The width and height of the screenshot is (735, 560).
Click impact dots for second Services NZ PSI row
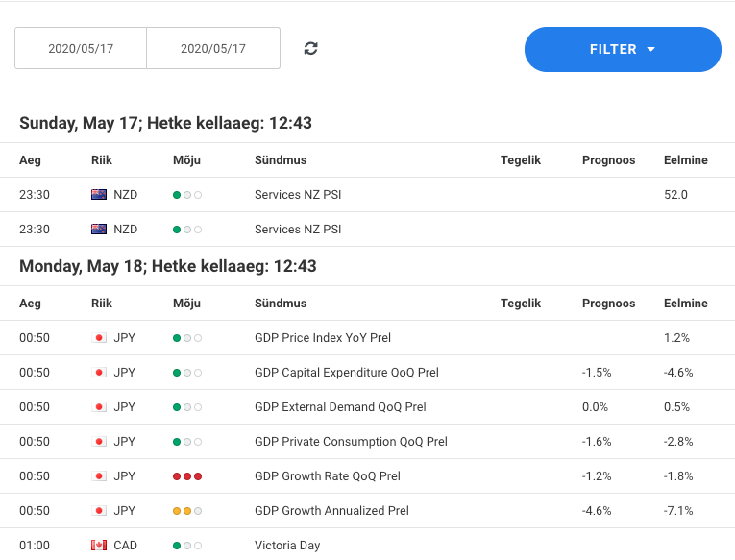(187, 230)
